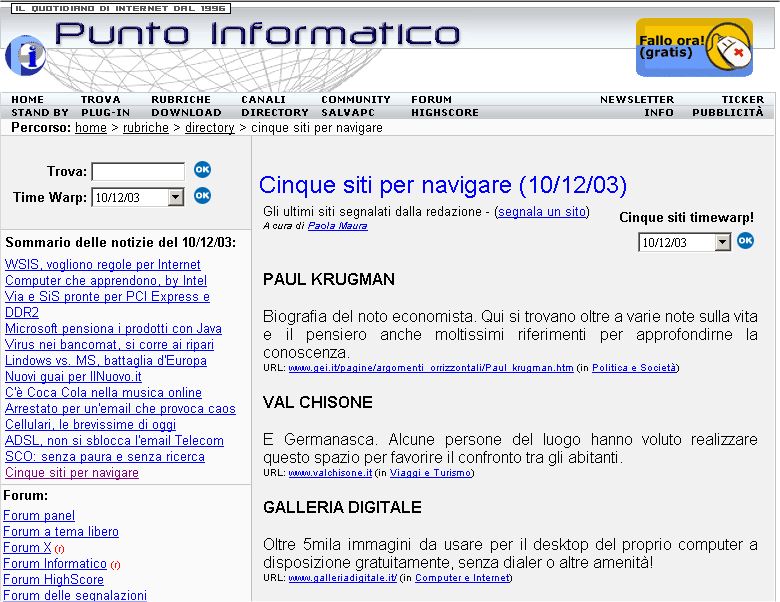
Task: Open 'ADSL, non si sblocca l'email Telecom'
Action: pyautogui.click(x=114, y=440)
